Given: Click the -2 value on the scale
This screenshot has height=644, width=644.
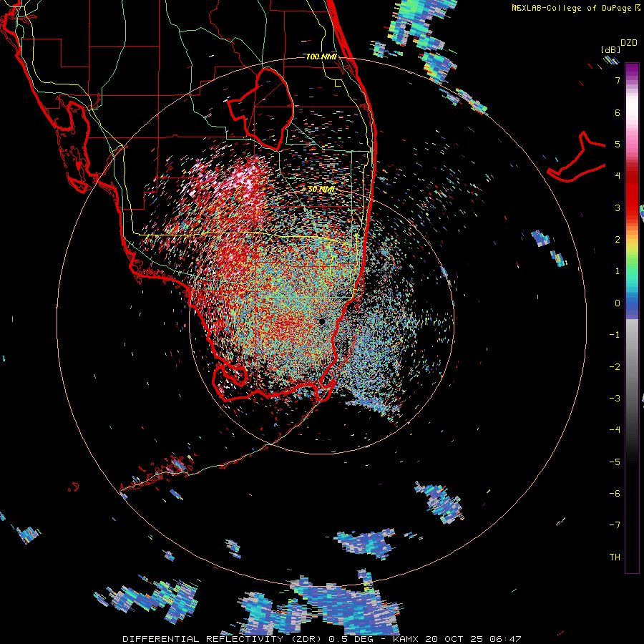Looking at the screenshot, I should 615,367.
